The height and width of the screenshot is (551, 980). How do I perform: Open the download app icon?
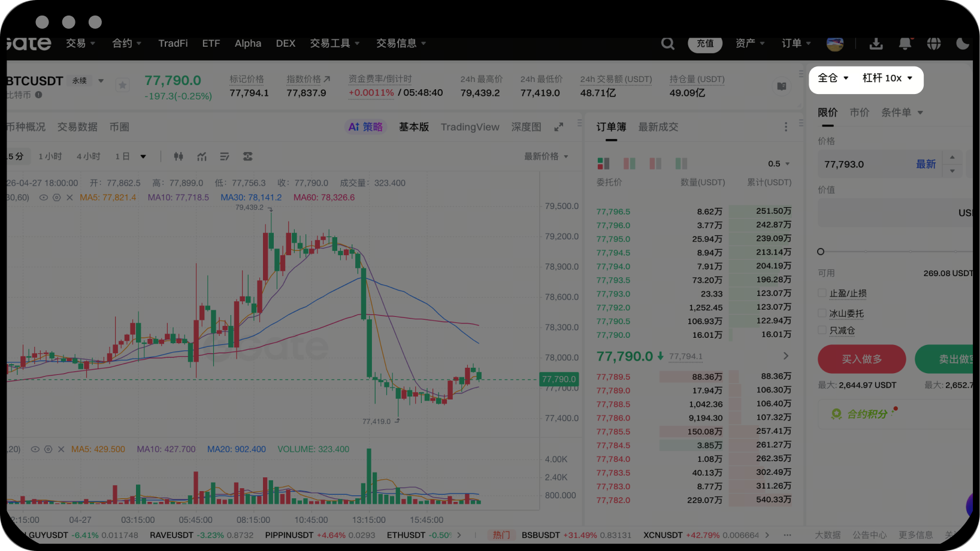tap(876, 44)
